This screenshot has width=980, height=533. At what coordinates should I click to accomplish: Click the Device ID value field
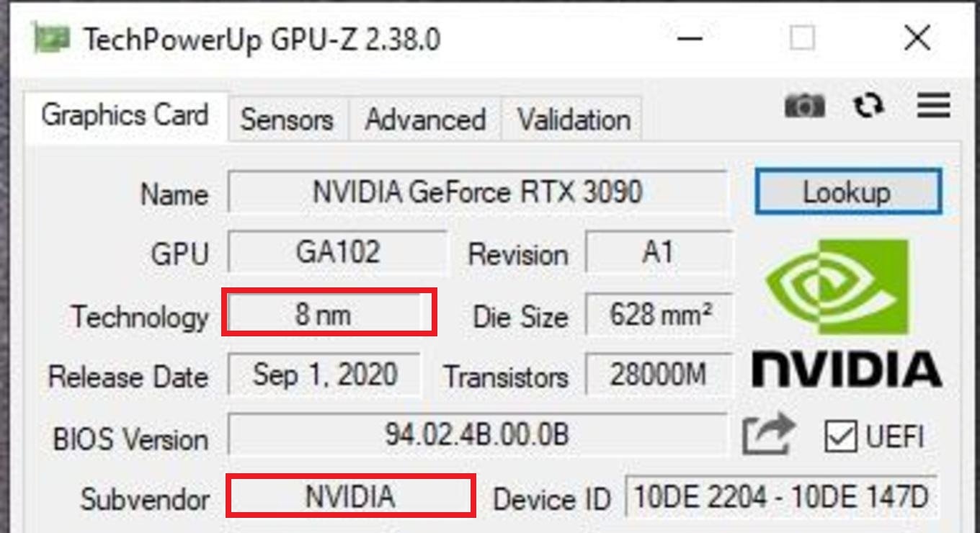781,498
